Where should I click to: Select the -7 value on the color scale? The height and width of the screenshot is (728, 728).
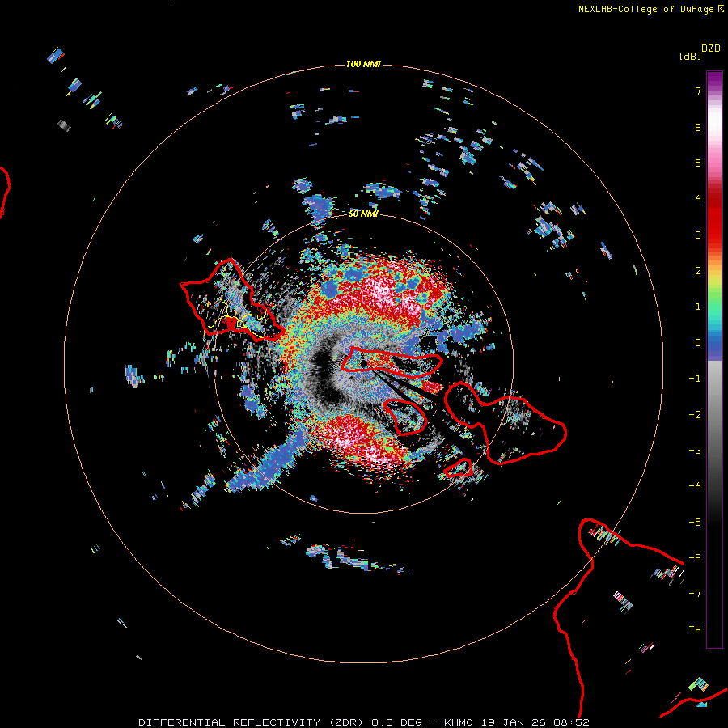tap(695, 594)
